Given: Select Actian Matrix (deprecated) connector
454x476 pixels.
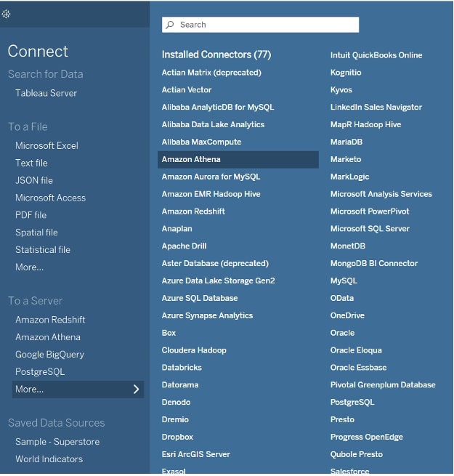Looking at the screenshot, I should pos(211,73).
